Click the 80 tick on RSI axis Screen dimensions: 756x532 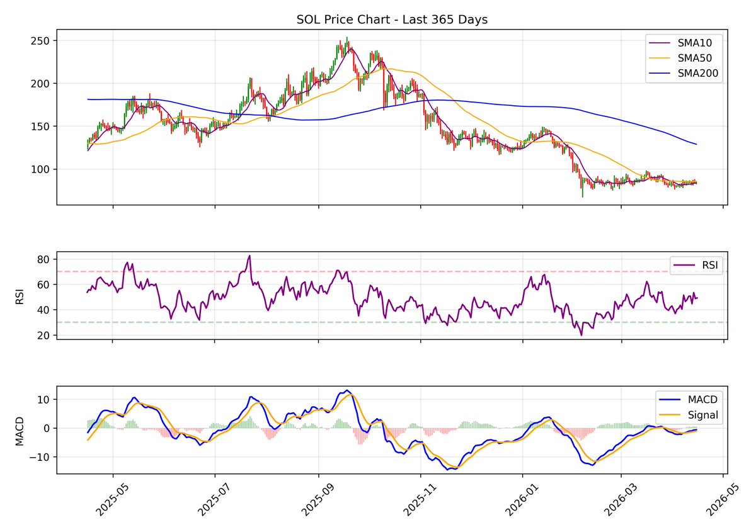44,259
